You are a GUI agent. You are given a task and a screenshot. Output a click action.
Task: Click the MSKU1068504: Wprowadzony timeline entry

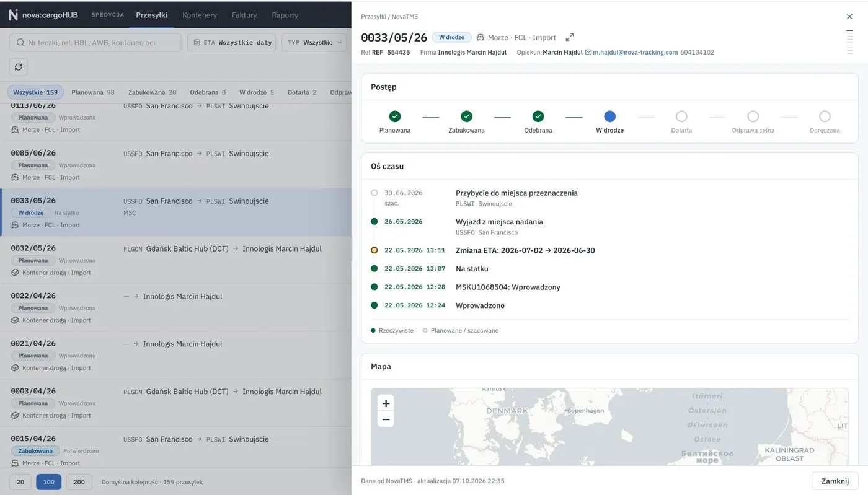point(508,287)
